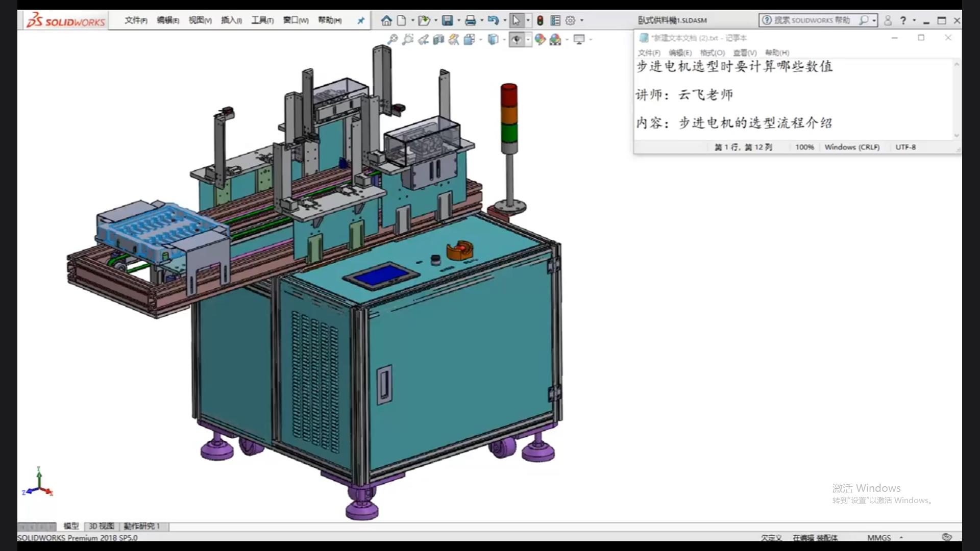980x551 pixels.
Task: Create a new document
Action: [x=402, y=20]
